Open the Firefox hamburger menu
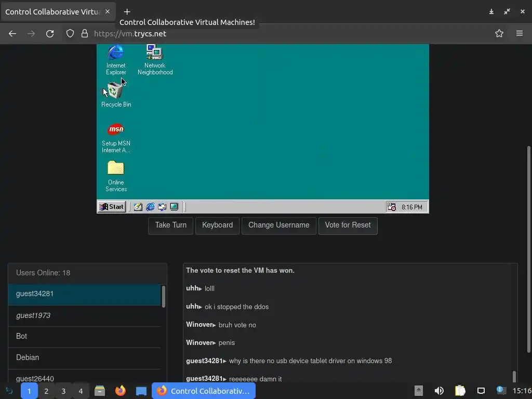 click(520, 33)
